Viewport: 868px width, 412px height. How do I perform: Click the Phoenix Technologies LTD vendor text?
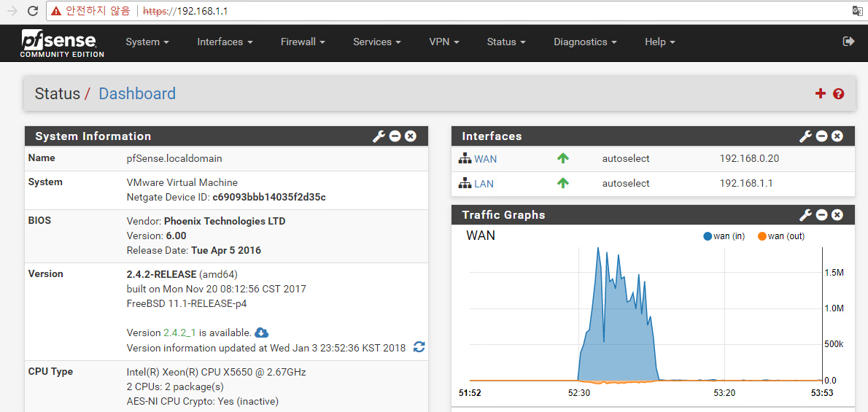coord(225,222)
